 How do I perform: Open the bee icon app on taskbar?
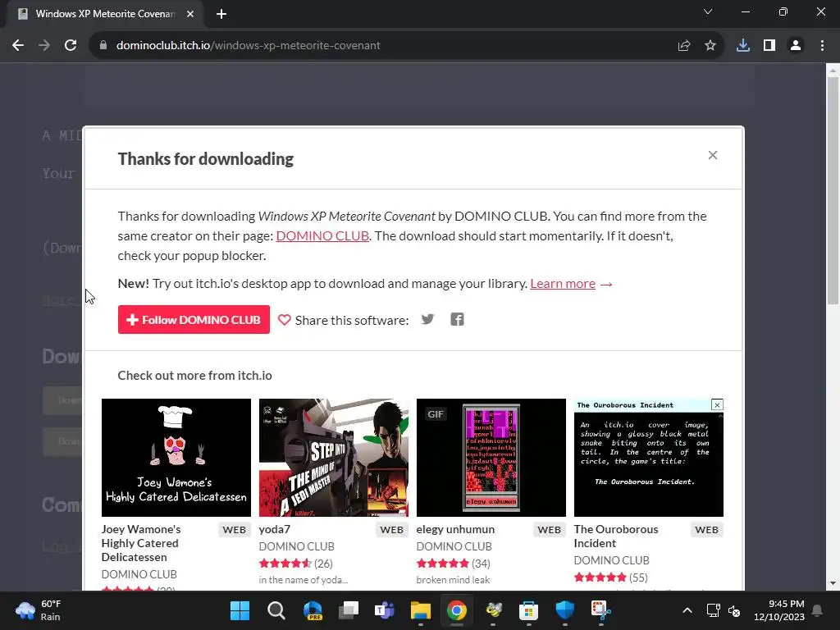(x=493, y=610)
